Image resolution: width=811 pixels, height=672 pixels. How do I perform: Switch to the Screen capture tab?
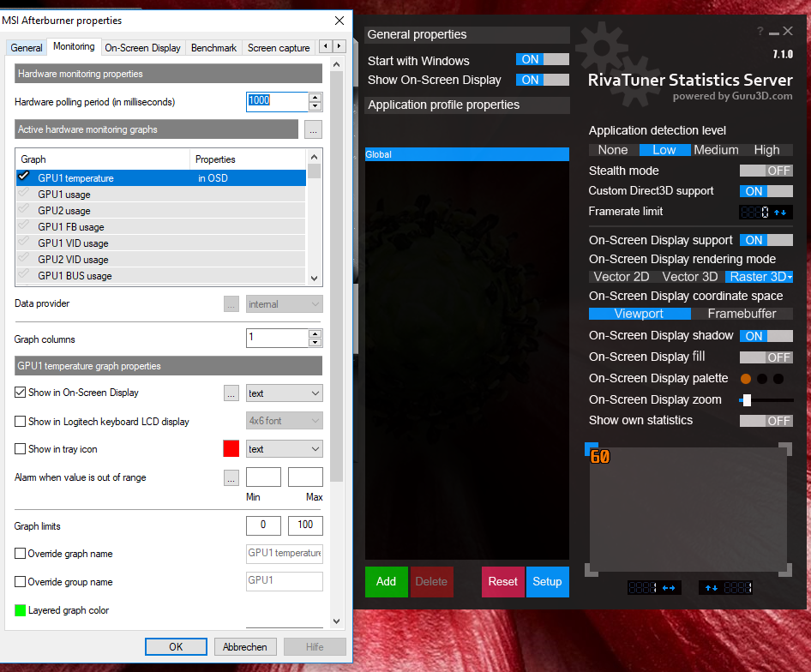pos(279,48)
